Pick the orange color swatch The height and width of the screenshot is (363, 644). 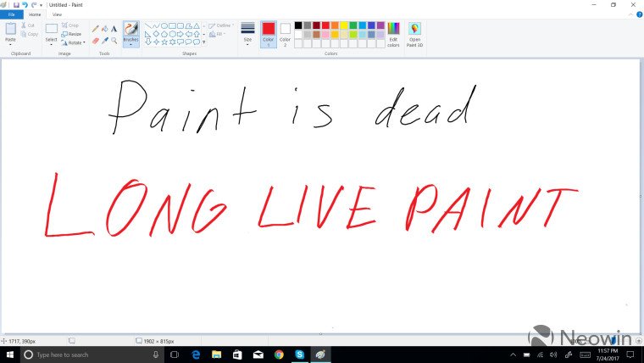(335, 25)
